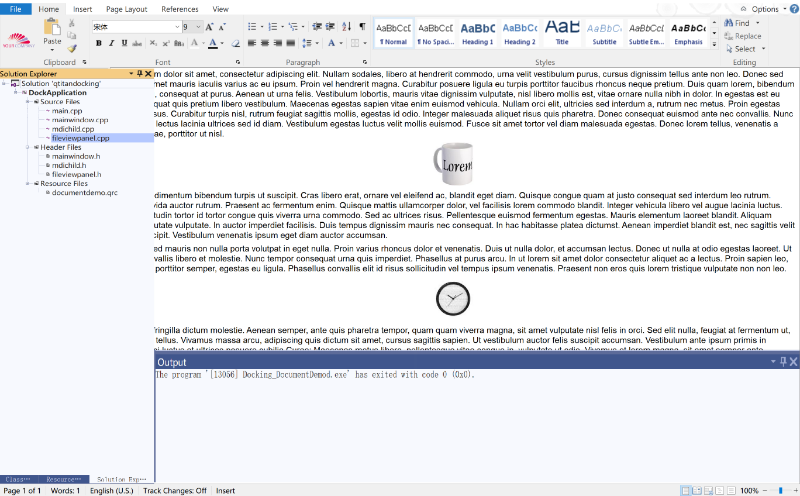Click the Format Painter brush icon
800x496 pixels.
(72, 47)
